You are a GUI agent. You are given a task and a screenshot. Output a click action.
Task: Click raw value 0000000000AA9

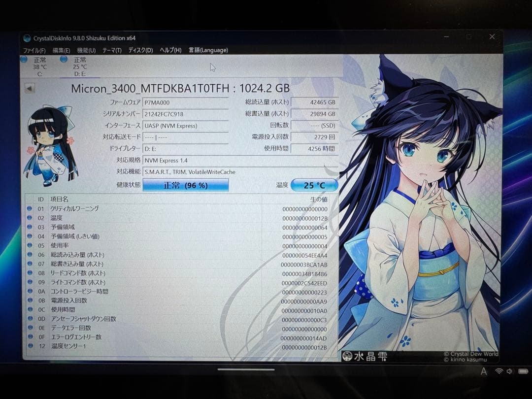(x=304, y=301)
